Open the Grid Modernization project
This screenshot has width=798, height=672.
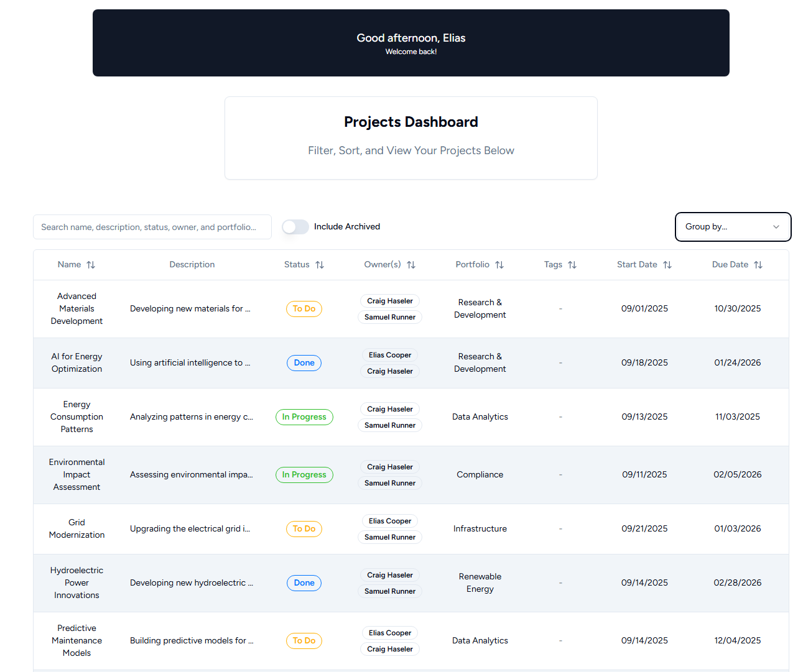[77, 529]
